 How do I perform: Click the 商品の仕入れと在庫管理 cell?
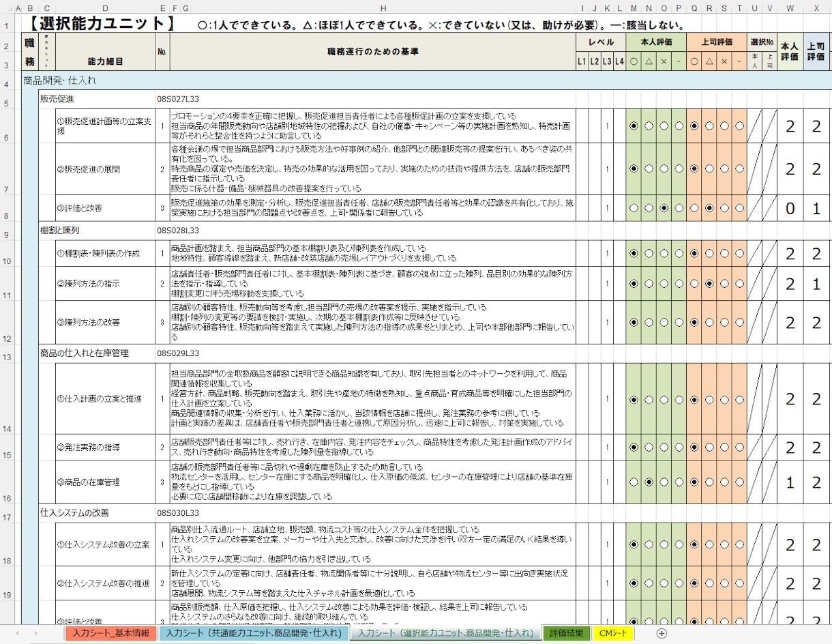coord(85,353)
